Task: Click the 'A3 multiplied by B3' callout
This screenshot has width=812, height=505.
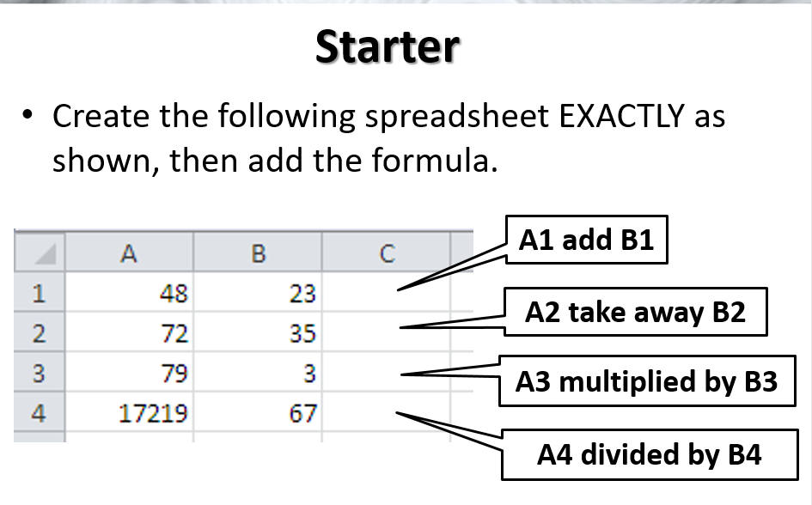Action: pos(645,380)
